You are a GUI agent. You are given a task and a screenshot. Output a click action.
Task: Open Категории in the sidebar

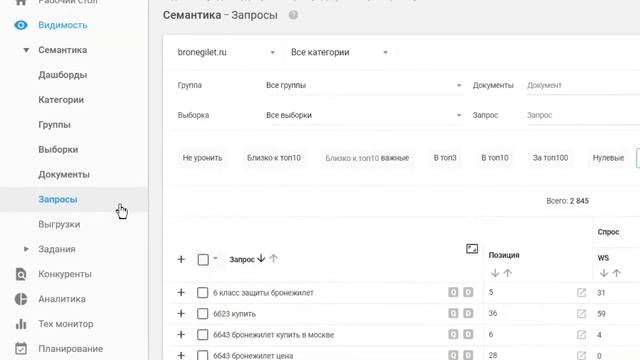point(61,100)
